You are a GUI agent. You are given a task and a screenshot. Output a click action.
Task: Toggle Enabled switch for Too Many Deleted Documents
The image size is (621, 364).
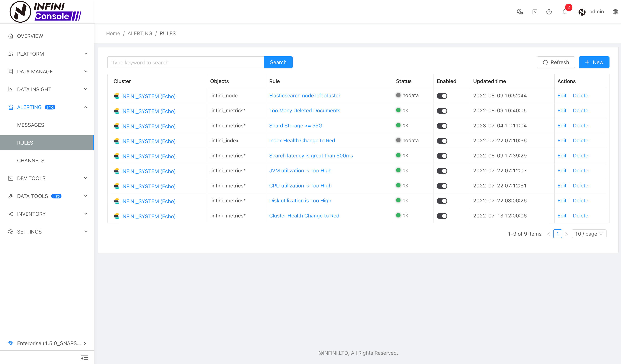442,111
